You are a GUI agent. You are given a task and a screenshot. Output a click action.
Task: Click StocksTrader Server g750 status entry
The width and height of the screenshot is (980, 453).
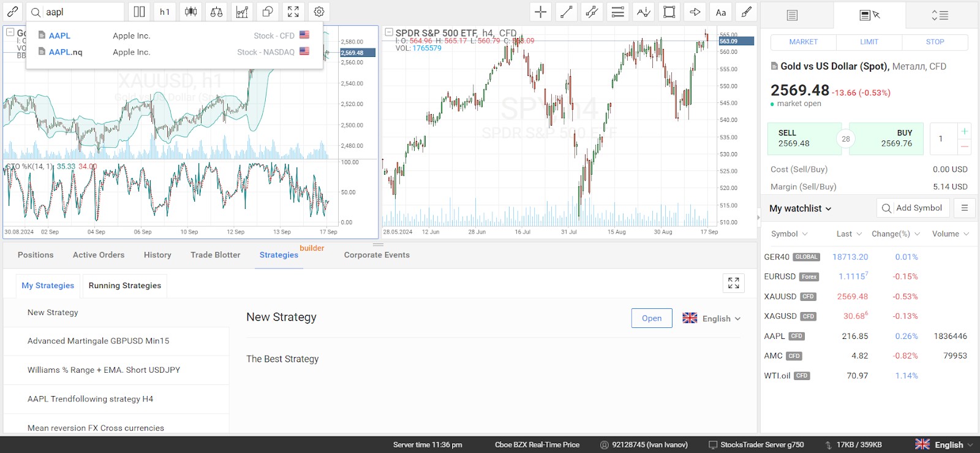click(756, 444)
